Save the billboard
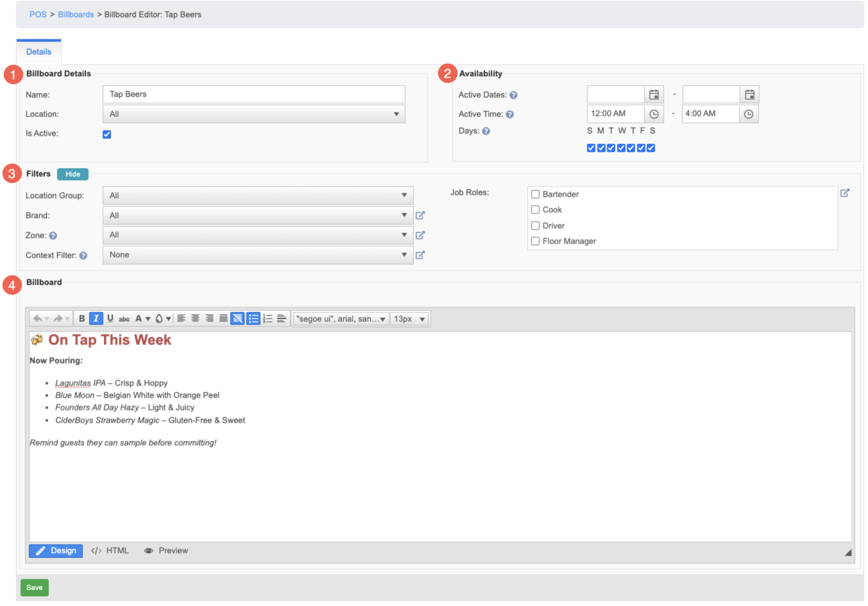The height and width of the screenshot is (606, 868). coord(35,588)
